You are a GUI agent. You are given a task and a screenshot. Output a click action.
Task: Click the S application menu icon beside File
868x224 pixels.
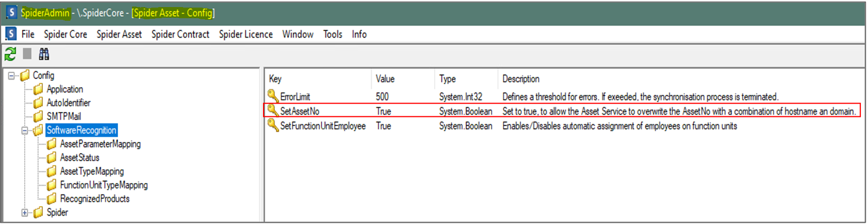click(x=11, y=34)
